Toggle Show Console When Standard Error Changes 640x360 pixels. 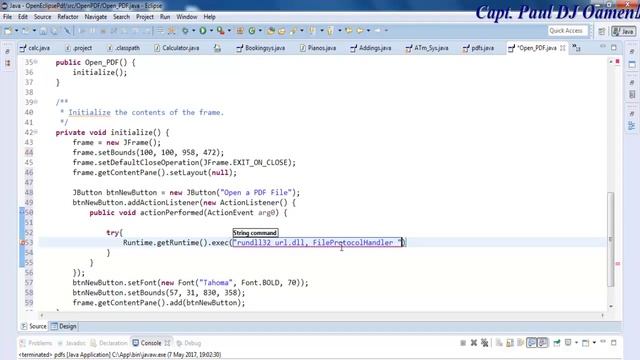point(542,343)
